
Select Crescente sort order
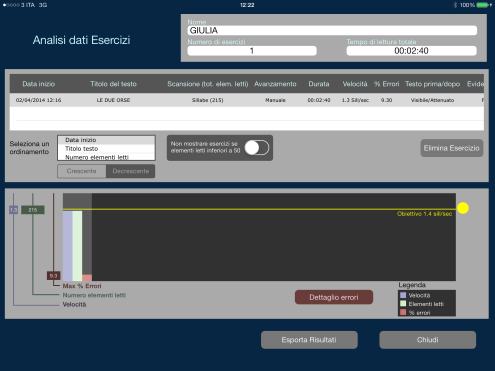[82, 171]
